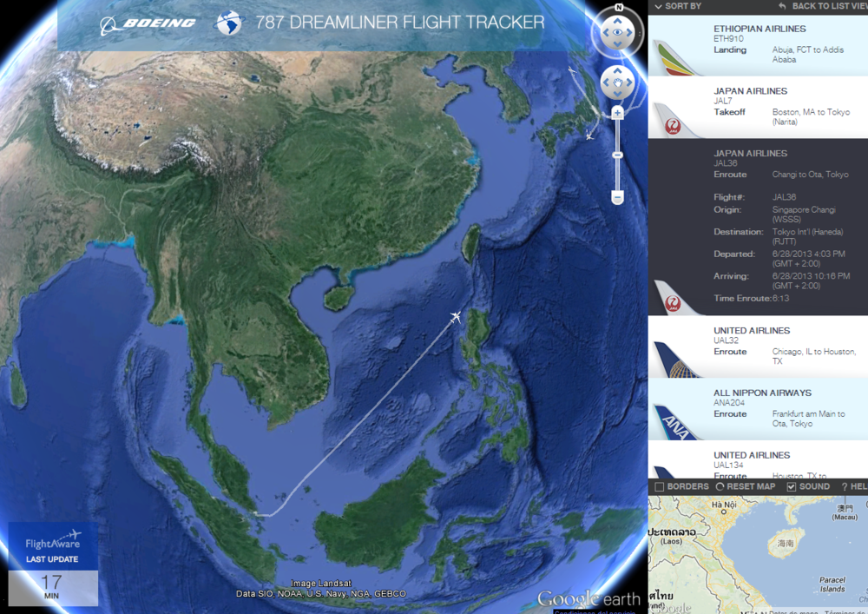The image size is (868, 614).
Task: Go back to list view
Action: tap(823, 6)
